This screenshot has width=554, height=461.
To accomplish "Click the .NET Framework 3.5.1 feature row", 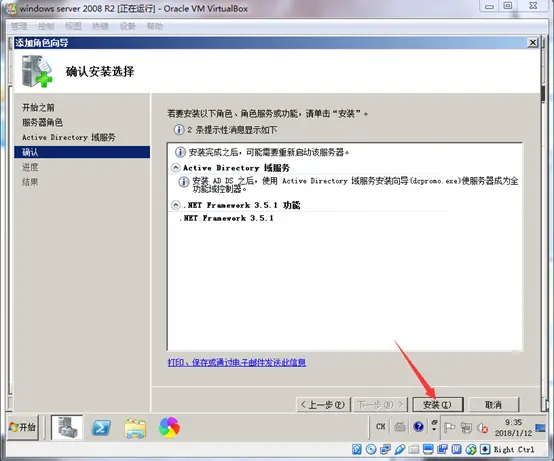I will (x=226, y=218).
